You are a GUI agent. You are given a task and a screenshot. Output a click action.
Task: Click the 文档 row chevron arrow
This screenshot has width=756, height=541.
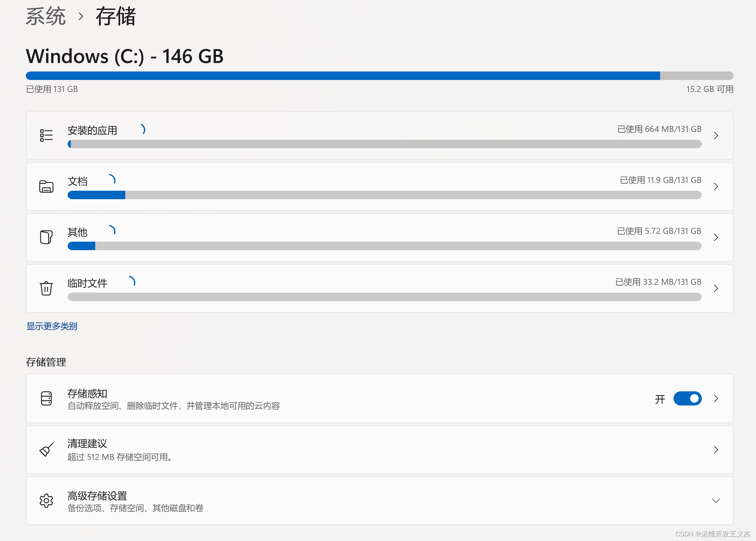coord(716,186)
